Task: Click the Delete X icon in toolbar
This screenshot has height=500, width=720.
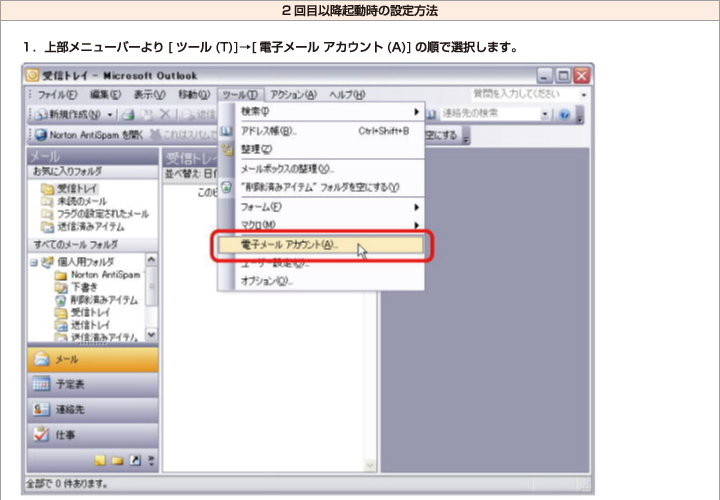Action: (x=165, y=114)
